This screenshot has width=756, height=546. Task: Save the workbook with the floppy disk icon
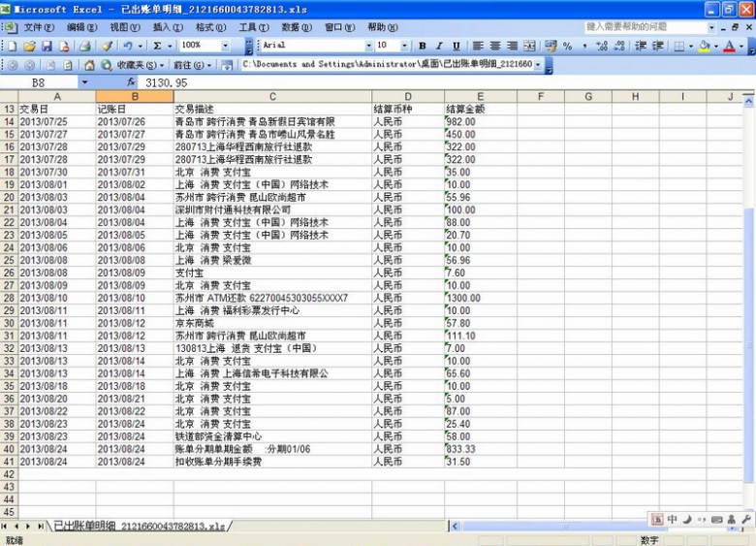point(47,46)
